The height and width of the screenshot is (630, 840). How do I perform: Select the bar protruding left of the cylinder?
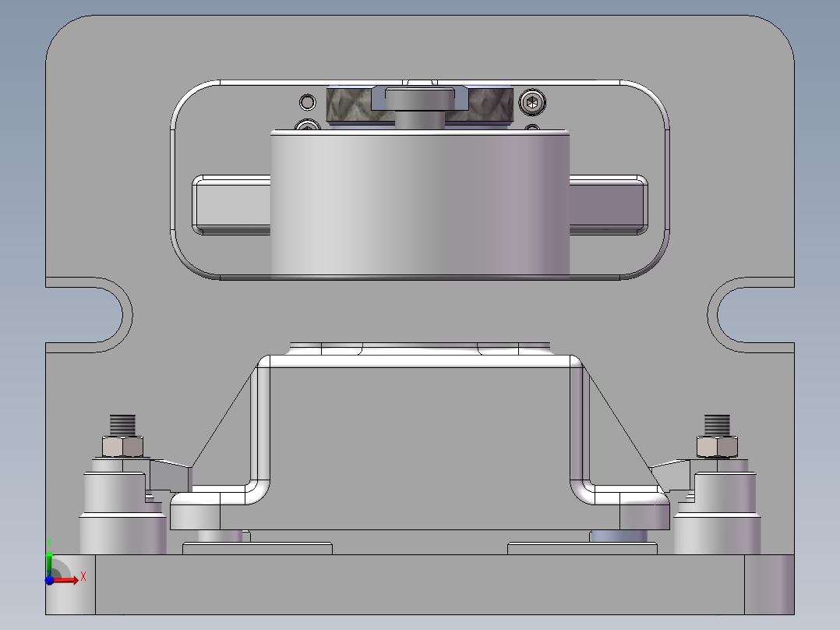231,205
